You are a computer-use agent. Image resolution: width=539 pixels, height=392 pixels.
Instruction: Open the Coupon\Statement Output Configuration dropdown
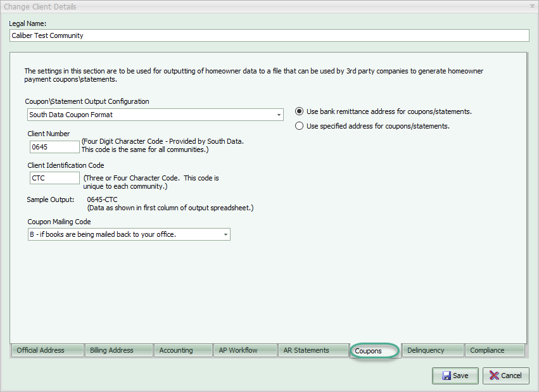tap(279, 115)
